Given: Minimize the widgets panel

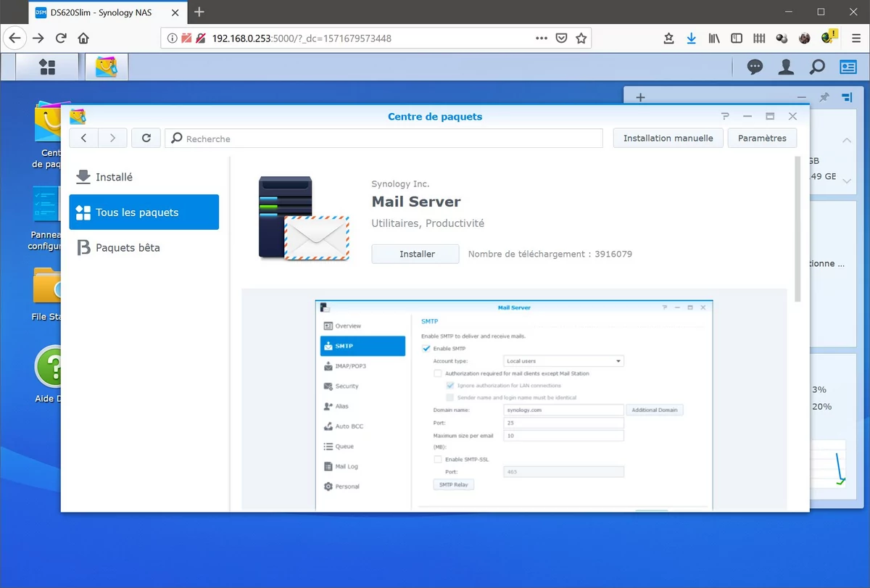Looking at the screenshot, I should (801, 97).
